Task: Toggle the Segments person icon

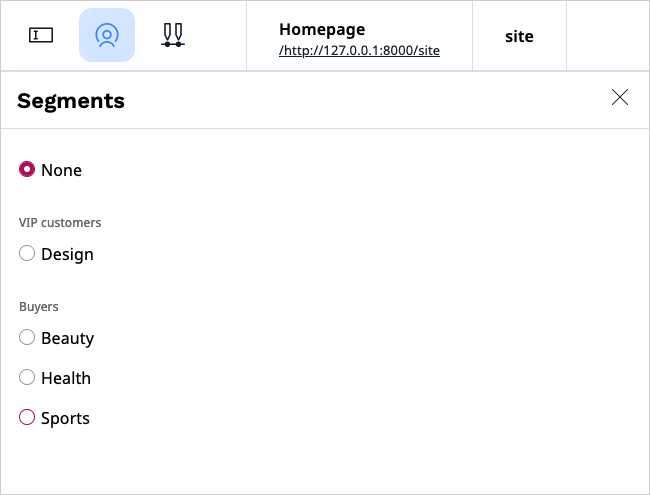Action: point(107,35)
